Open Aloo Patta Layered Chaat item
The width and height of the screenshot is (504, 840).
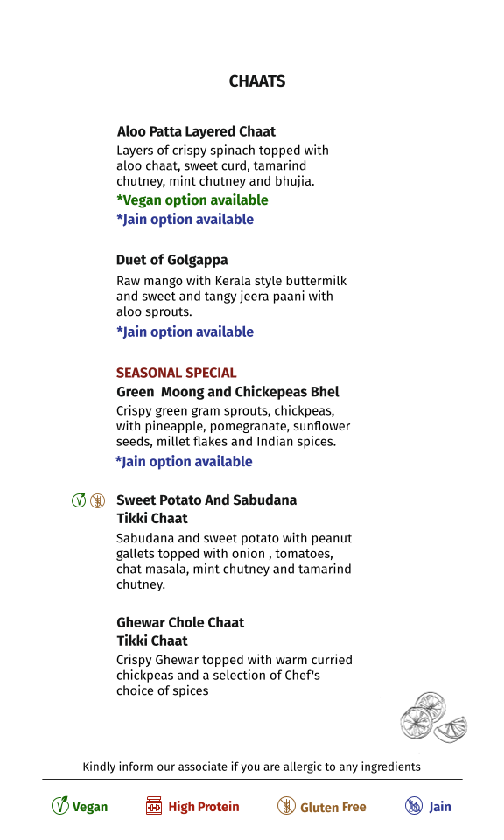(196, 131)
